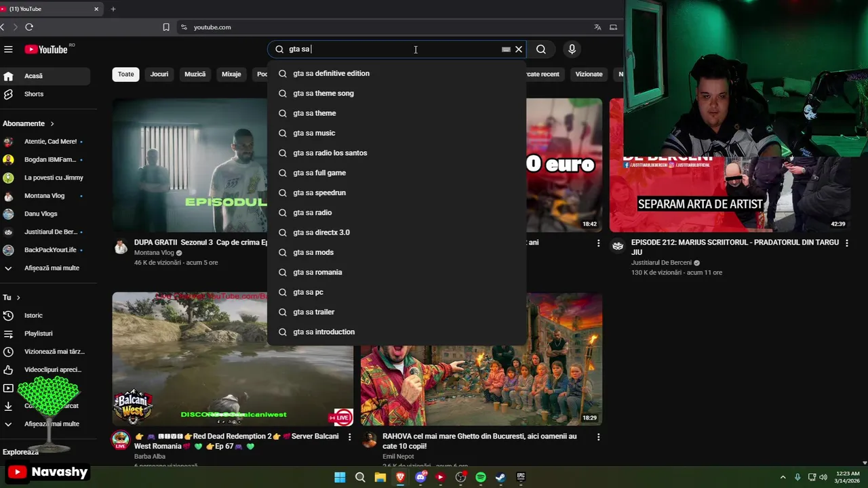Open 'La povesti cu Jimmy' channel
868x488 pixels.
click(x=45, y=178)
